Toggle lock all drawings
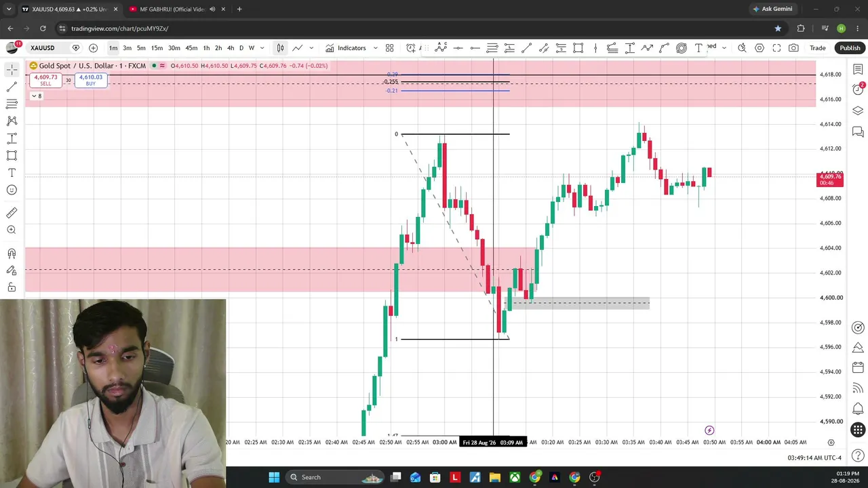 (x=12, y=287)
